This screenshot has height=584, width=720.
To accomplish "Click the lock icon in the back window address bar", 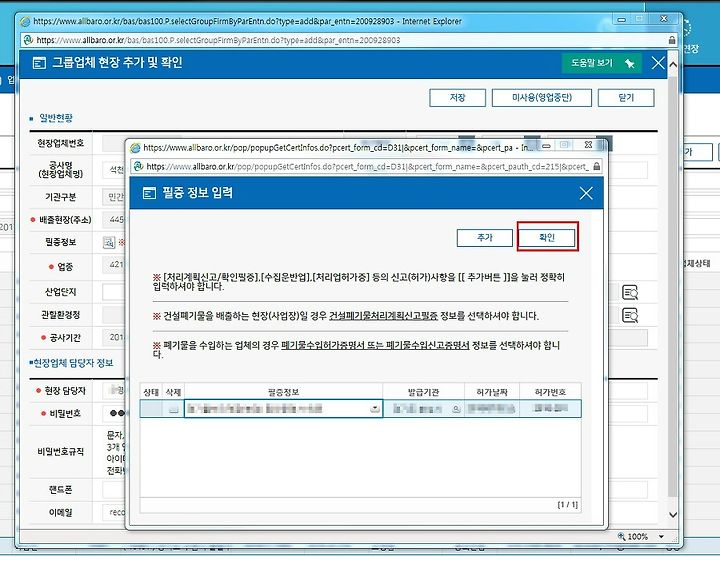I will coord(672,40).
